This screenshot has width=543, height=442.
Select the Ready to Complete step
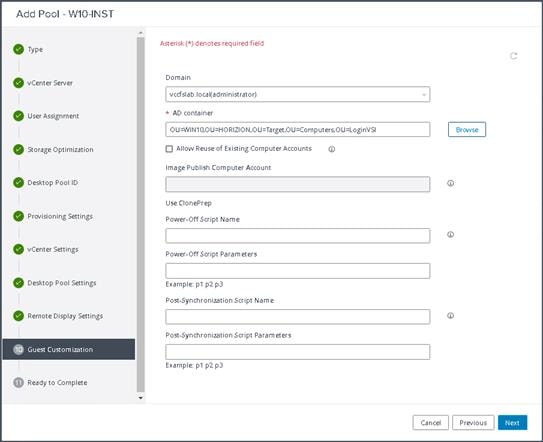pyautogui.click(x=57, y=382)
